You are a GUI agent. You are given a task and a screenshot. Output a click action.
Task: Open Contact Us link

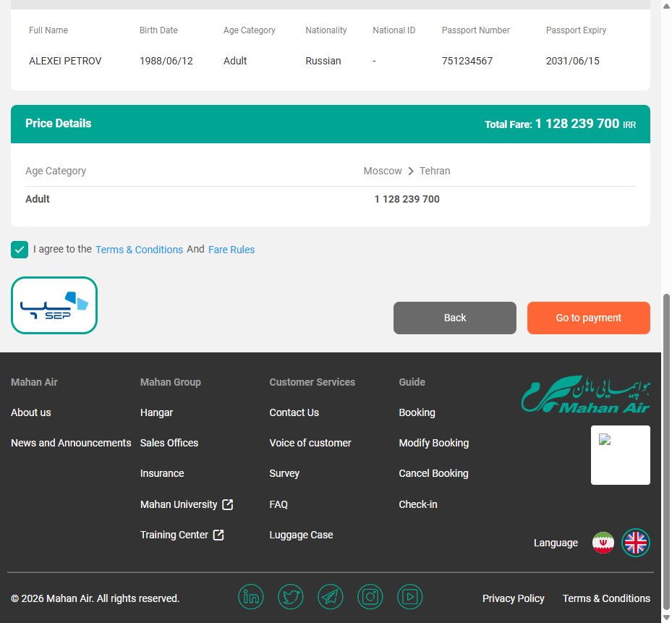tap(294, 412)
